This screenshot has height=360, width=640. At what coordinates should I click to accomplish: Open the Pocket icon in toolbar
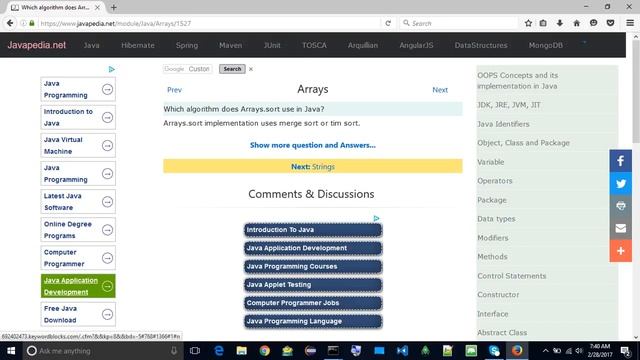[x=610, y=23]
